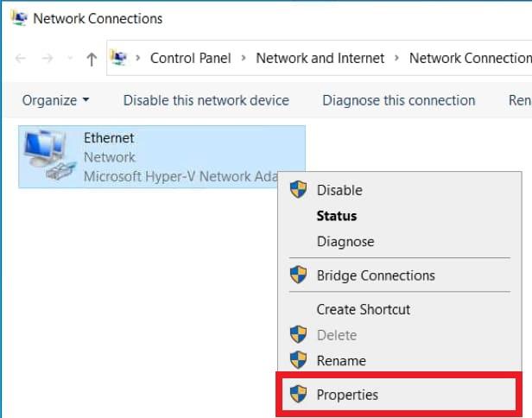Select Status in the context menu
This screenshot has height=418, width=532.
coord(336,216)
